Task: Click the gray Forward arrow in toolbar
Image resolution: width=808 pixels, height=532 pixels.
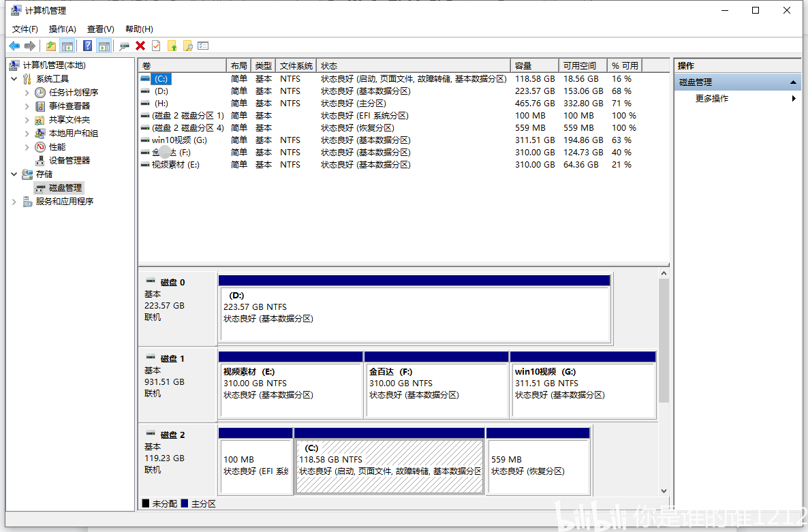Action: [x=30, y=46]
